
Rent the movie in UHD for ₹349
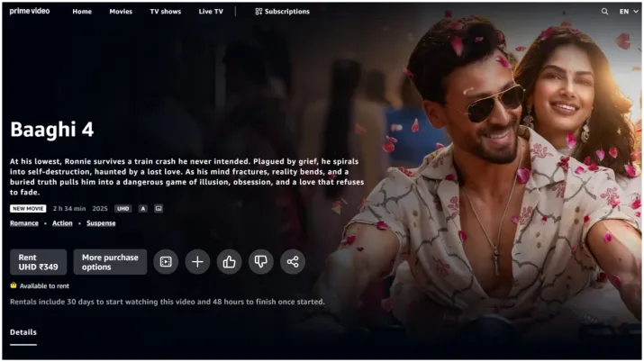(x=38, y=262)
